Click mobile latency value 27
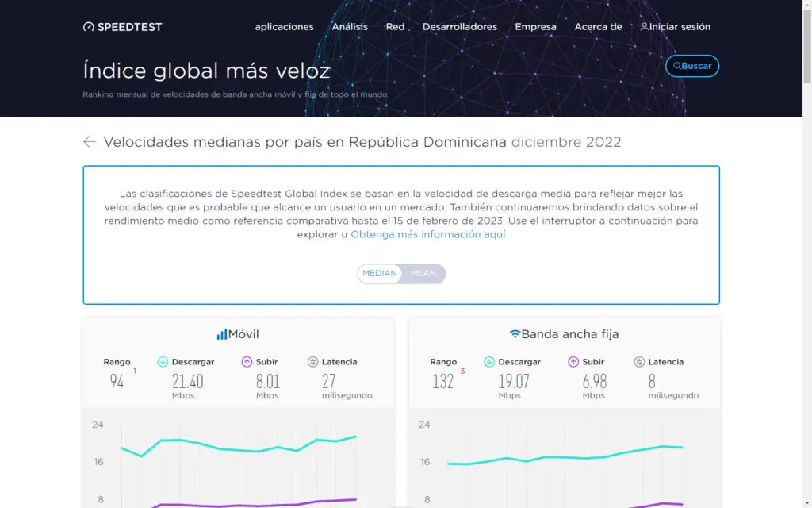The width and height of the screenshot is (812, 508). tap(329, 382)
